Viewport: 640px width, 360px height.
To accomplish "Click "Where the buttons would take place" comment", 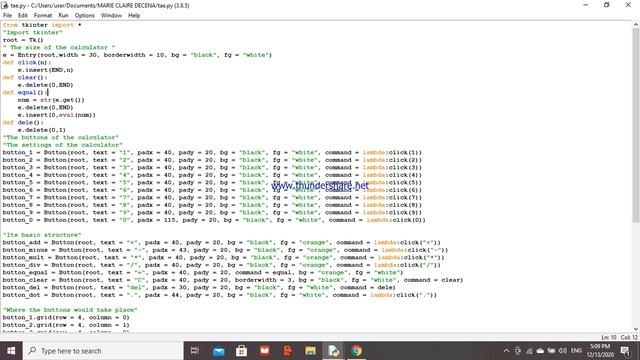I will tap(70, 310).
